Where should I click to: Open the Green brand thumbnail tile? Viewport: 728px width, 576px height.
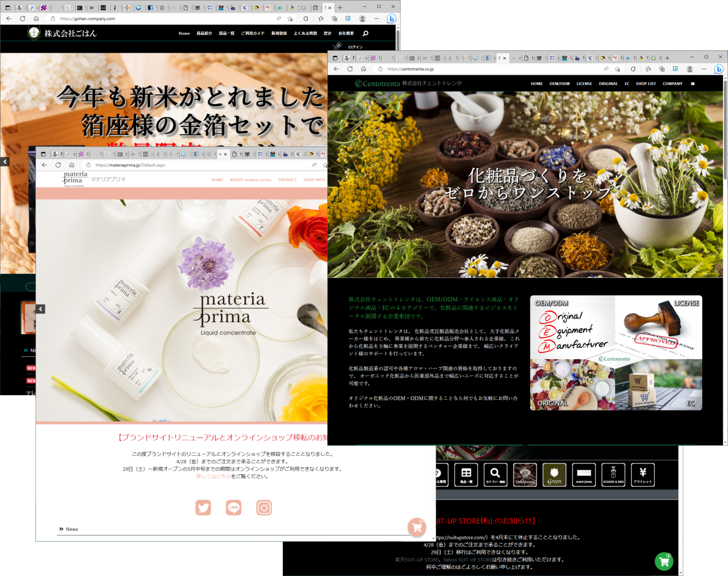pos(554,475)
